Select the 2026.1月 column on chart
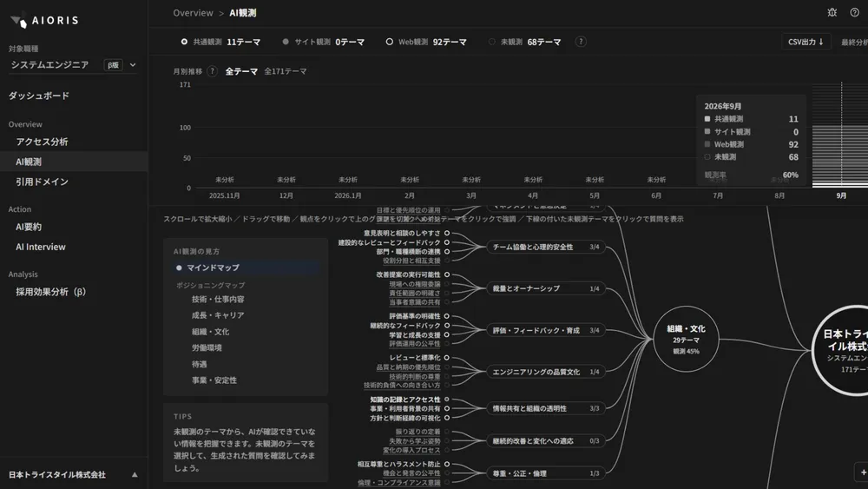The height and width of the screenshot is (489, 868). (348, 195)
